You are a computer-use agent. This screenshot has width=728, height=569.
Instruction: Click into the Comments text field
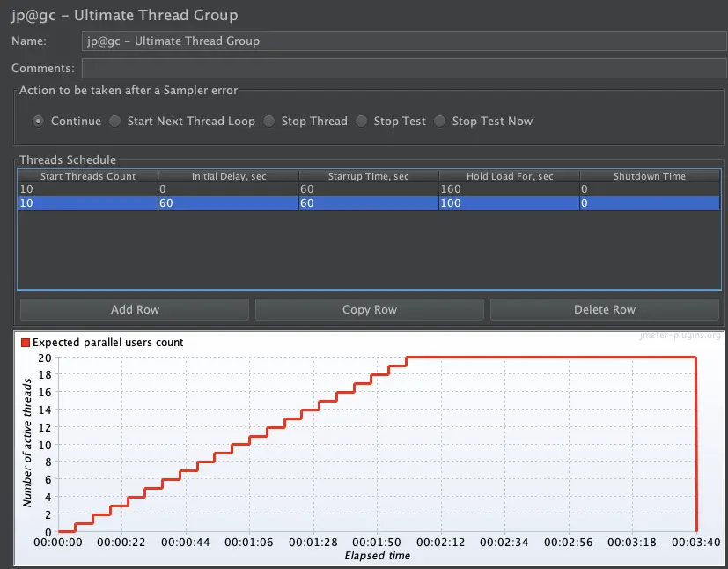pyautogui.click(x=404, y=69)
